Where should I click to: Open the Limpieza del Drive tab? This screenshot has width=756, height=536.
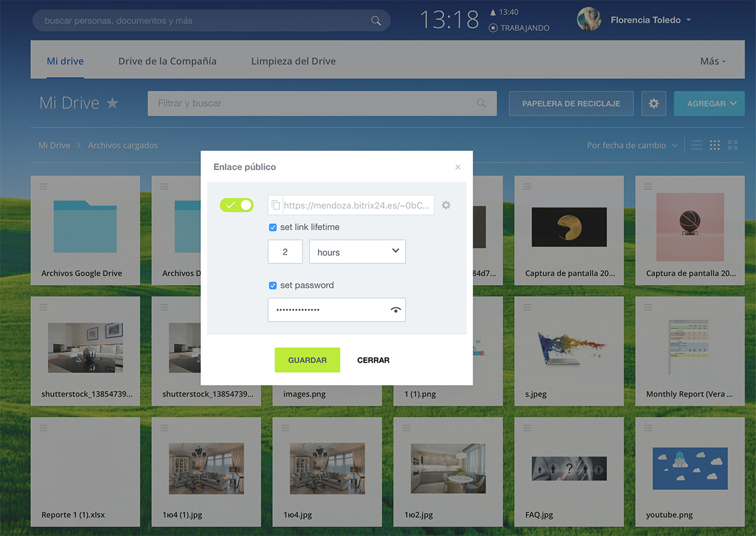pyautogui.click(x=293, y=61)
